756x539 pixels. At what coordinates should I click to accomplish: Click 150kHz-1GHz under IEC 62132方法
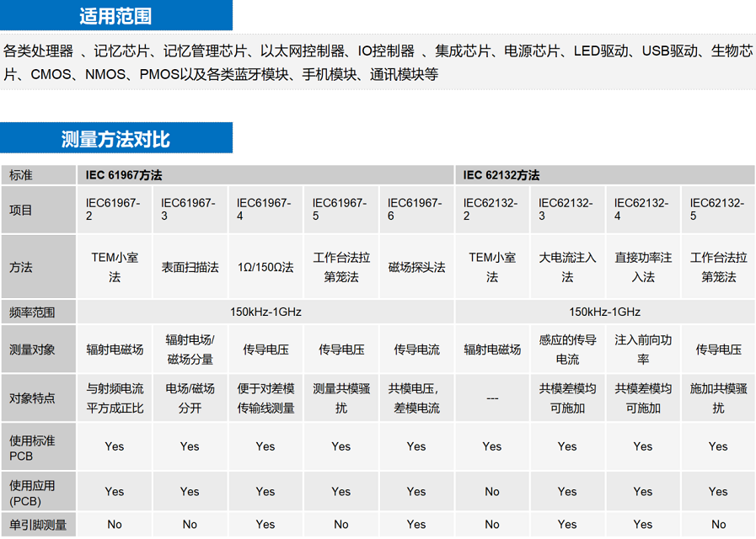[605, 312]
